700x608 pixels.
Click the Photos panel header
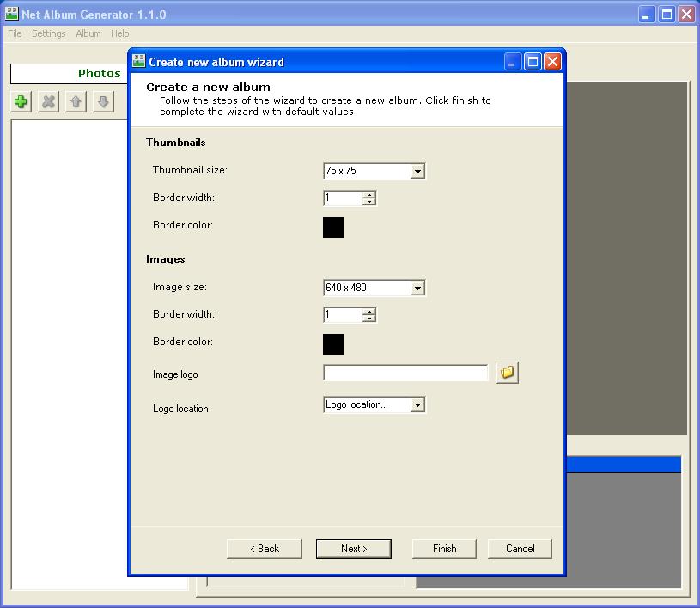(x=69, y=74)
